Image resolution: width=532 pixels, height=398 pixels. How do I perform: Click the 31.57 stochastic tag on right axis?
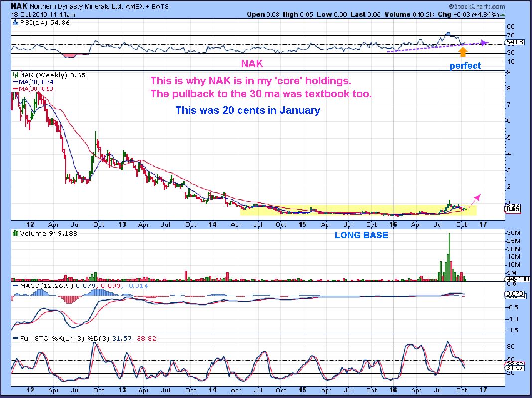515,368
